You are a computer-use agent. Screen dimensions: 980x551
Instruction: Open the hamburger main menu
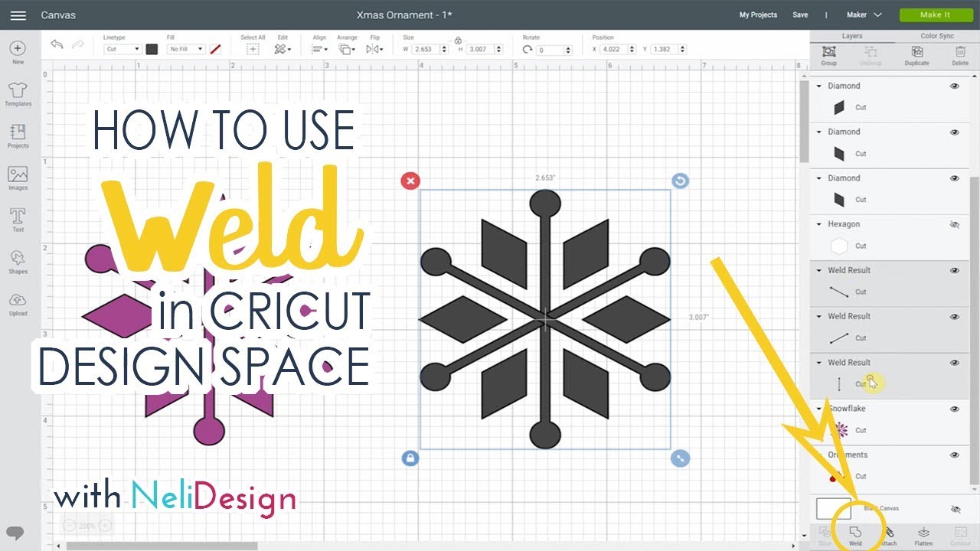[18, 15]
